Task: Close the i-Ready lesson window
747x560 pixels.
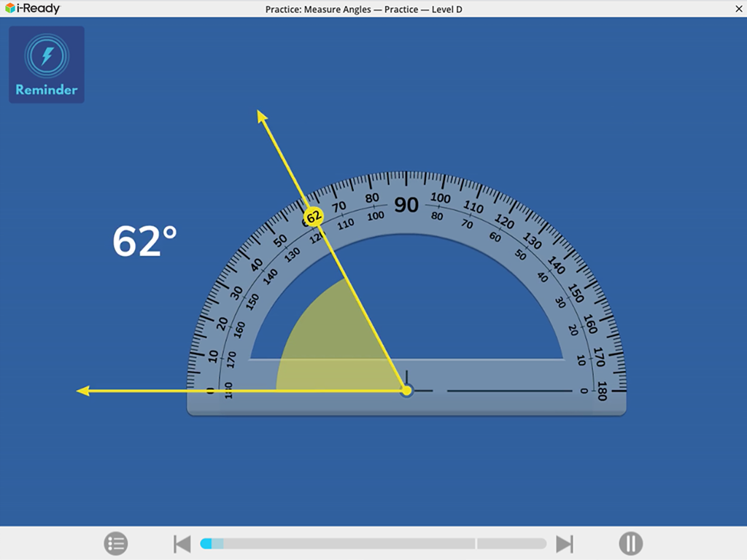Action: click(x=737, y=9)
